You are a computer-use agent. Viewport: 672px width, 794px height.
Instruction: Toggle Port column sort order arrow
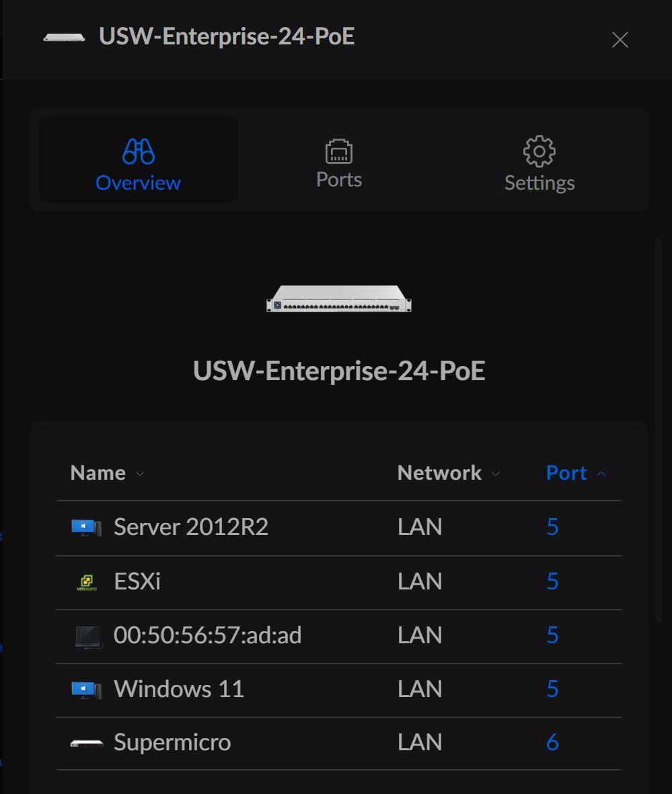click(601, 474)
